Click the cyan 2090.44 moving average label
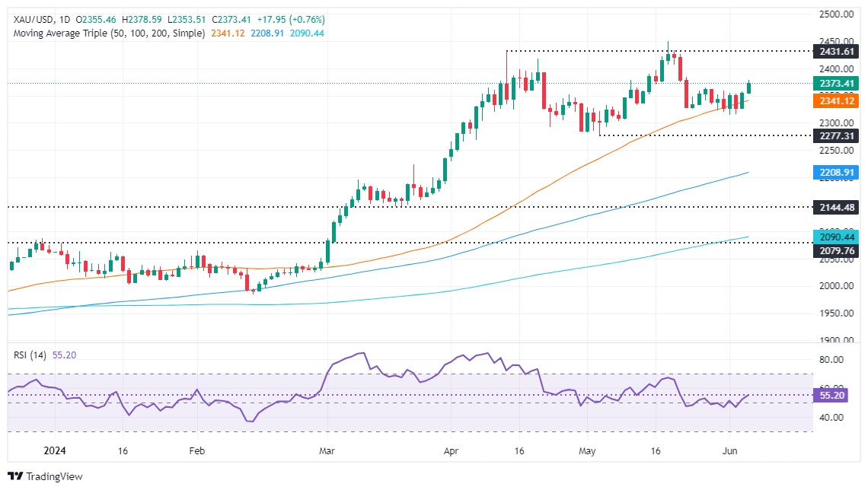 (x=836, y=237)
